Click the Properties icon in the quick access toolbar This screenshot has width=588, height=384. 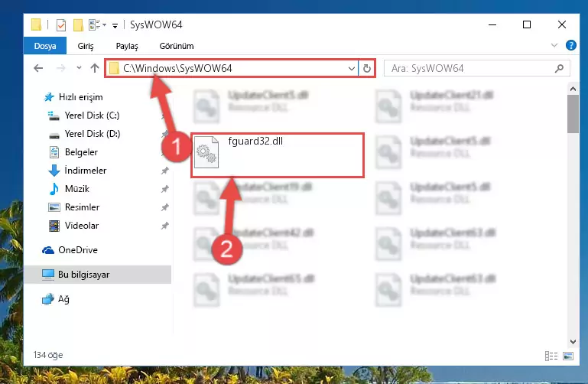[x=60, y=25]
